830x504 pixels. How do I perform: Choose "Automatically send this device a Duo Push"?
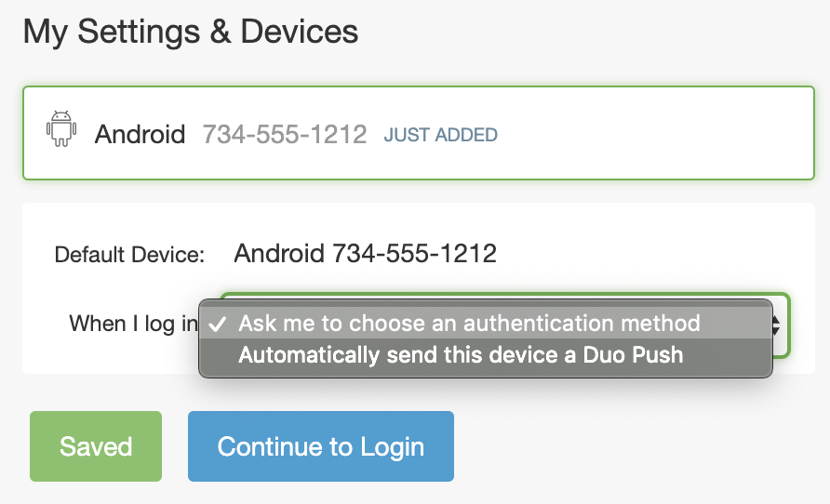click(x=461, y=355)
